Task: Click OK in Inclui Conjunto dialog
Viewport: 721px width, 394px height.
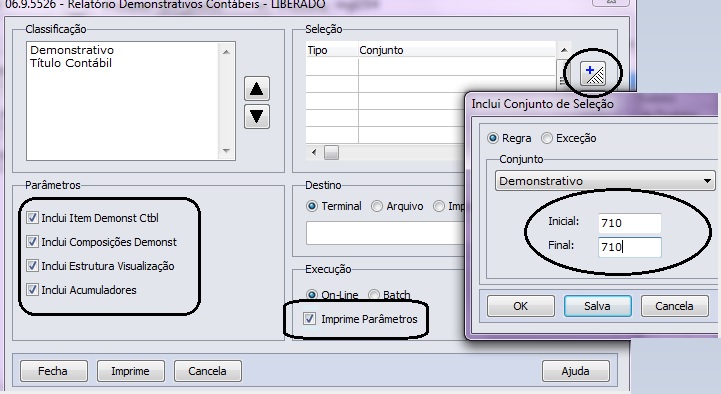Action: tap(521, 306)
